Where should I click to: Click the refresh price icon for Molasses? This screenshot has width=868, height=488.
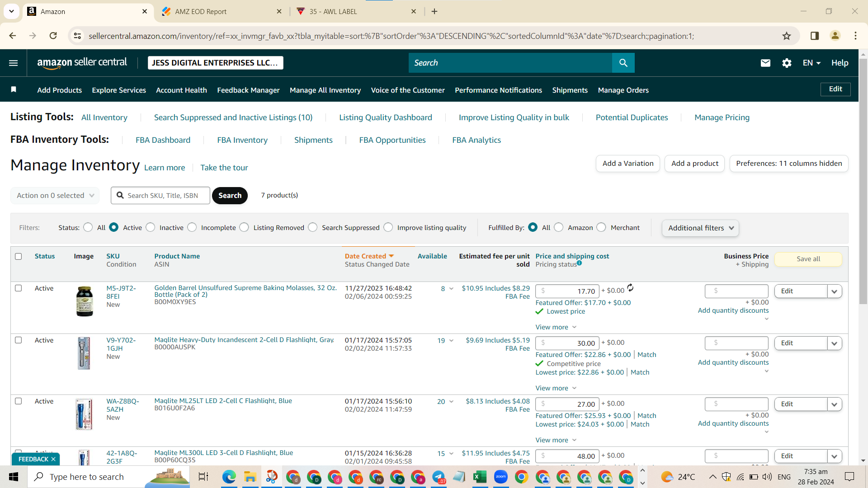[630, 288]
